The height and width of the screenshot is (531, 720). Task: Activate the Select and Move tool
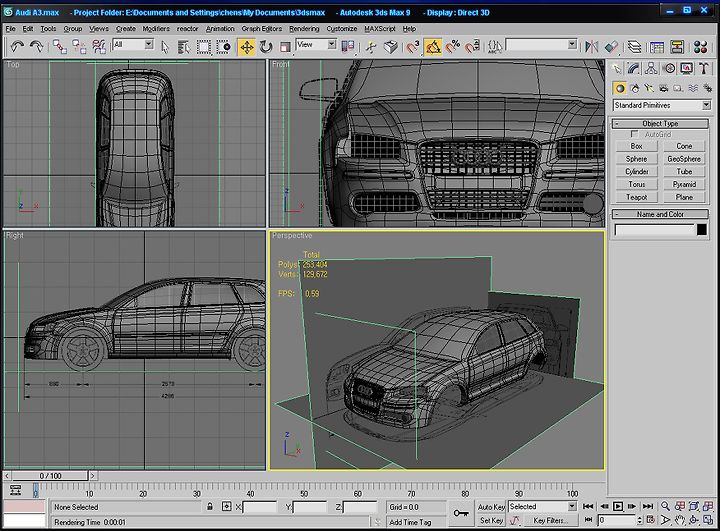(247, 47)
